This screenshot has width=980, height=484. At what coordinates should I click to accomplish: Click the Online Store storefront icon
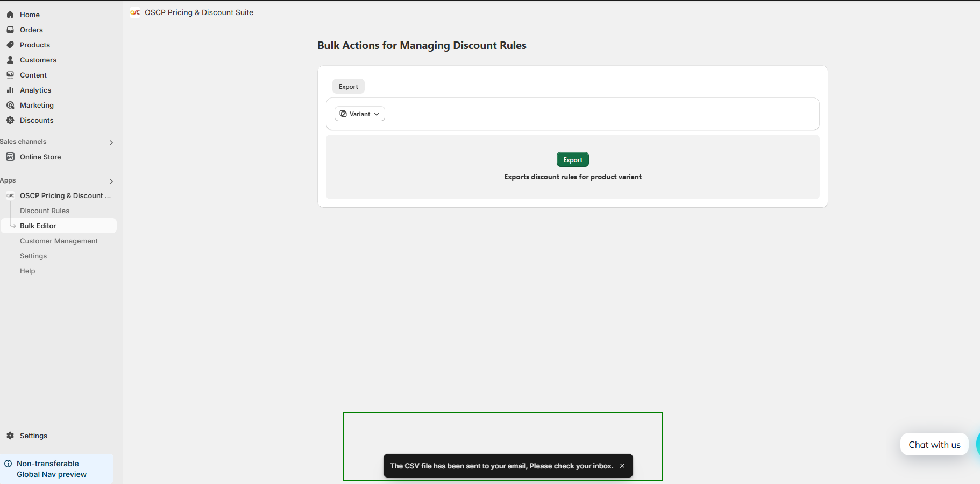tap(10, 157)
